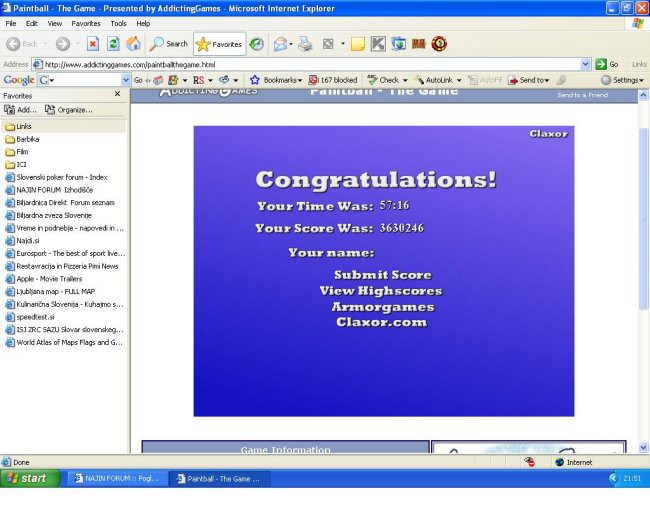Screen dimensions: 650x510
Task: Open Slovenski poker forum favorite
Action: coord(63,177)
